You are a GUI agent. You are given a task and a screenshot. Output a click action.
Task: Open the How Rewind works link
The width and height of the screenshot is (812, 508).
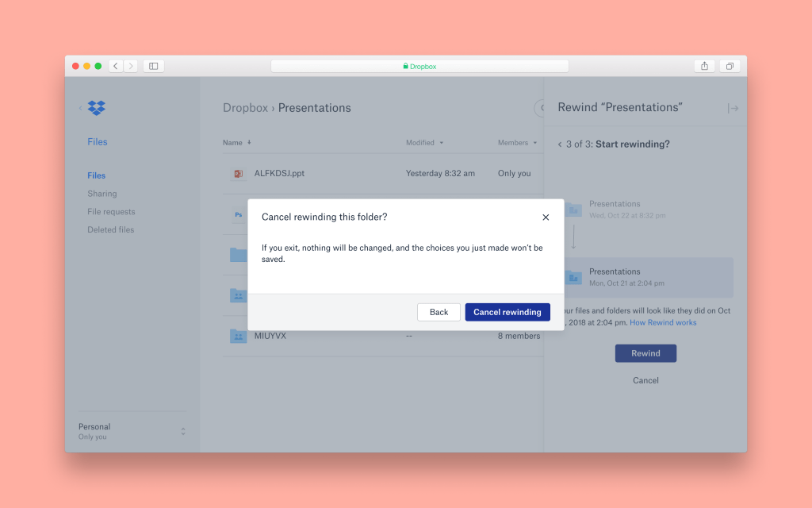pos(663,323)
